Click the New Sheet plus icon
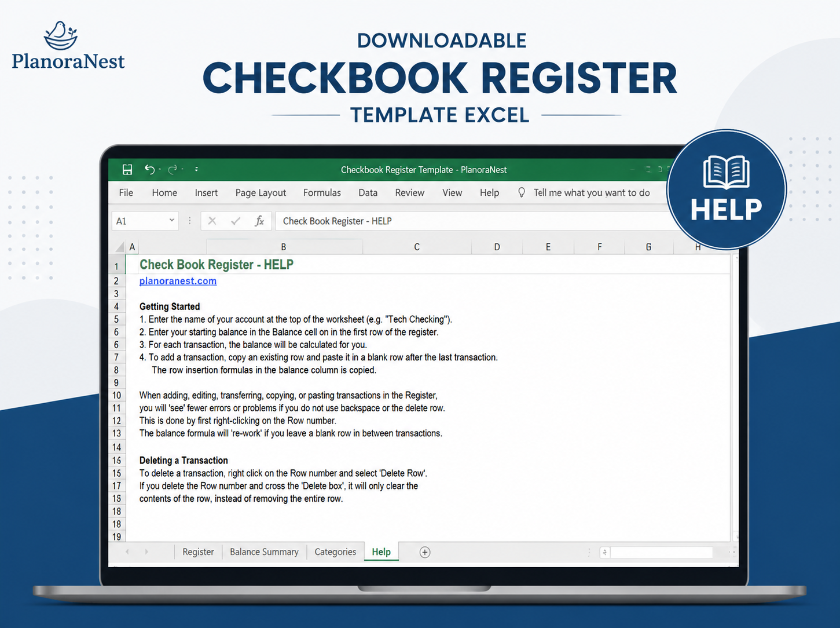Viewport: 840px width, 628px height. pos(425,552)
